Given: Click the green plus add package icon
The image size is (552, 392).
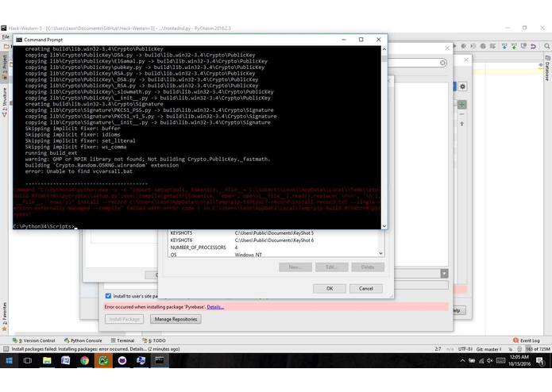Looking at the screenshot, I should (462, 105).
